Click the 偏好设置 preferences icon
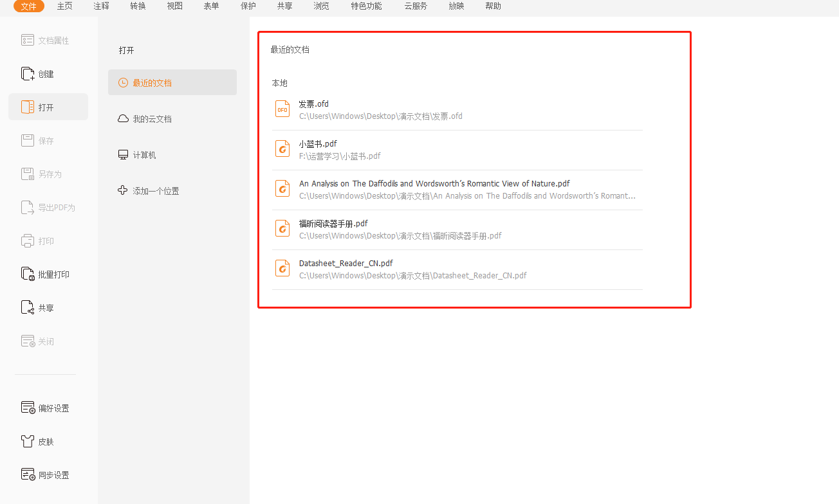Viewport: 839px width, 504px height. click(28, 408)
